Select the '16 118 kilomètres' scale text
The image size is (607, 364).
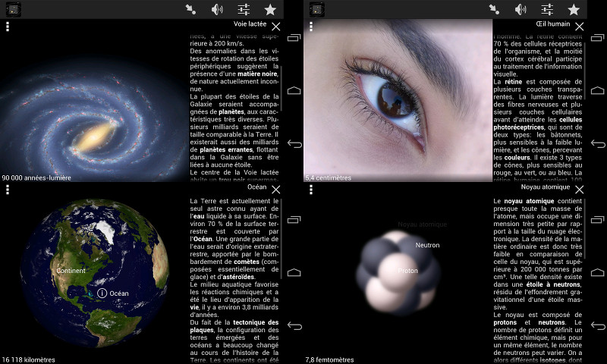click(29, 359)
